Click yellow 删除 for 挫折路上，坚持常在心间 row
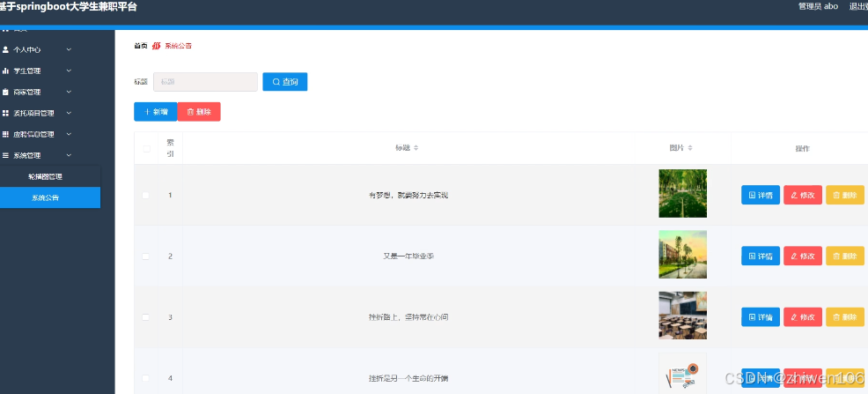 click(845, 317)
